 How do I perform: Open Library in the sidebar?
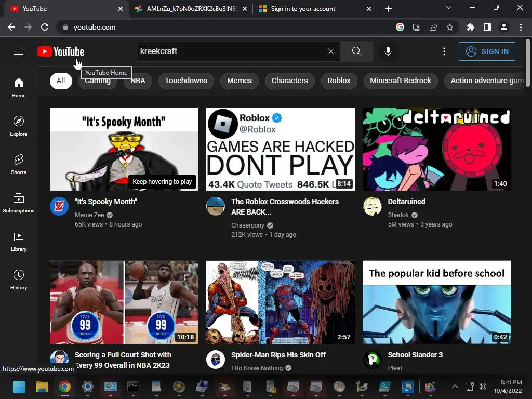(19, 241)
